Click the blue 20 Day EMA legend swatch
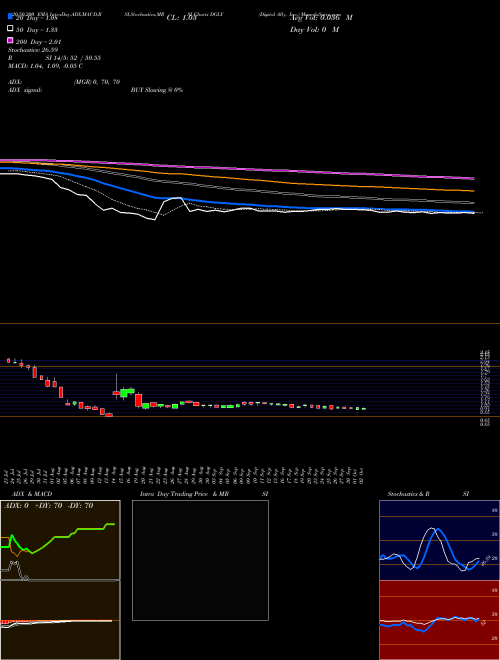 pyautogui.click(x=10, y=17)
